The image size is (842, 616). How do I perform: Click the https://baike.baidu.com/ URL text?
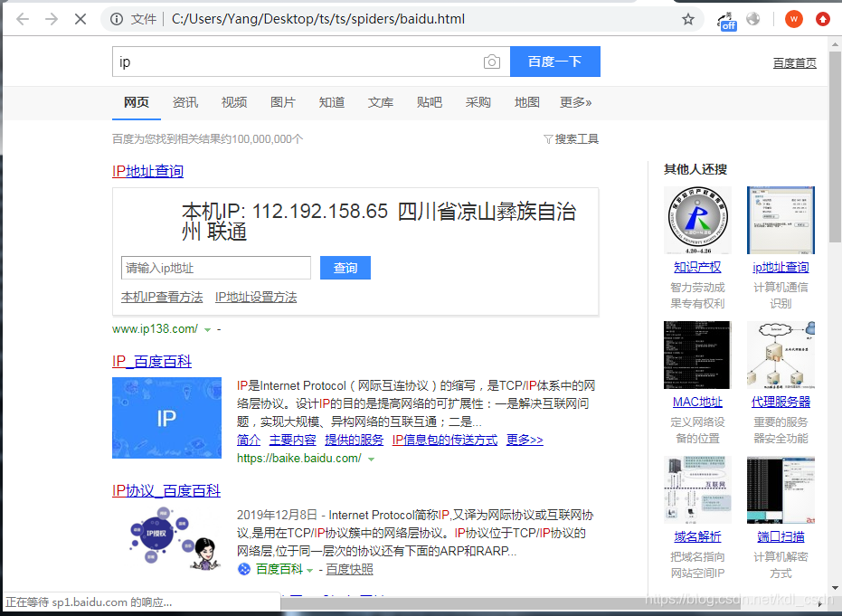299,458
